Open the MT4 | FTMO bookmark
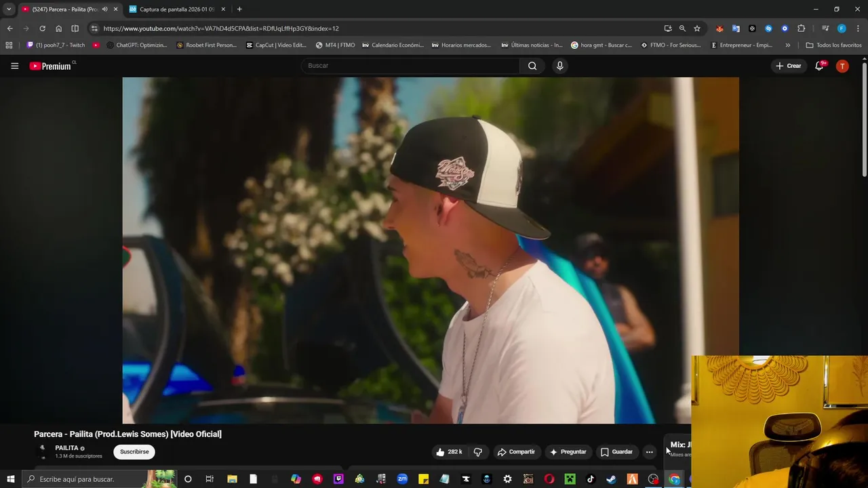868x488 pixels. (335, 45)
